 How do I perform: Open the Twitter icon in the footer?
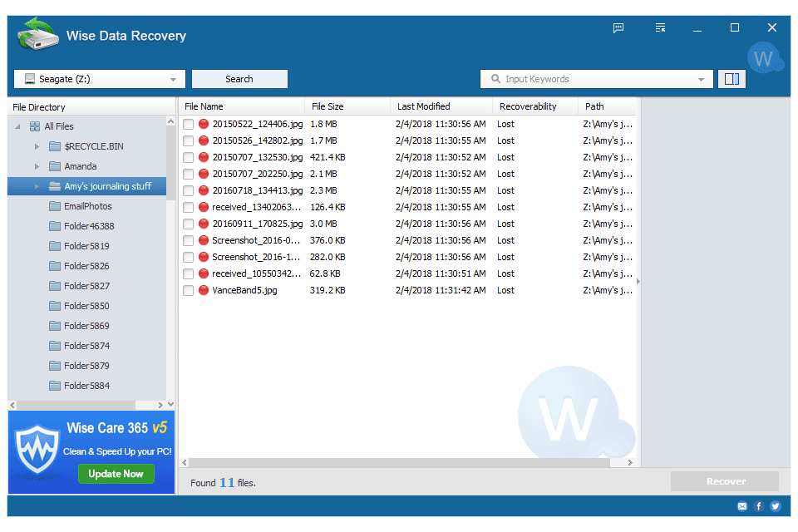tap(776, 506)
